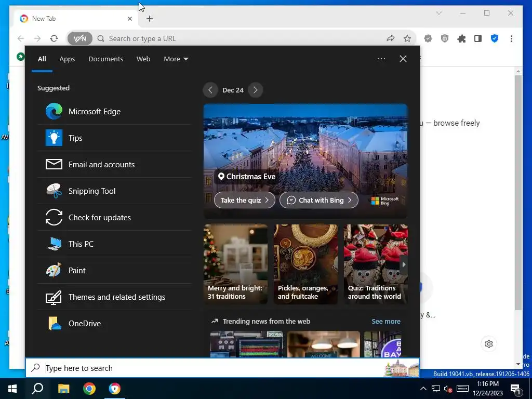This screenshot has width=532, height=399.
Task: Close the Windows search panel
Action: point(403,59)
